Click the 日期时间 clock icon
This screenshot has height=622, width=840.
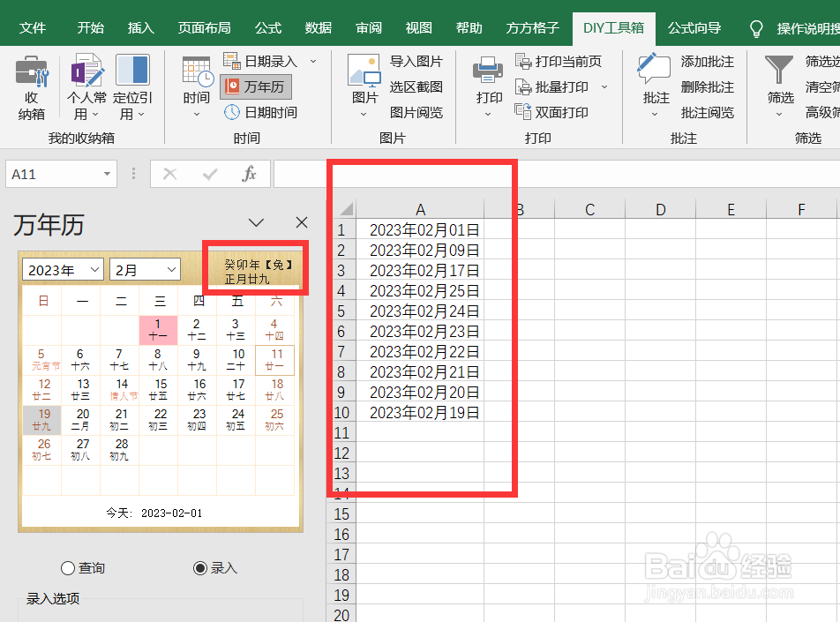click(x=232, y=112)
